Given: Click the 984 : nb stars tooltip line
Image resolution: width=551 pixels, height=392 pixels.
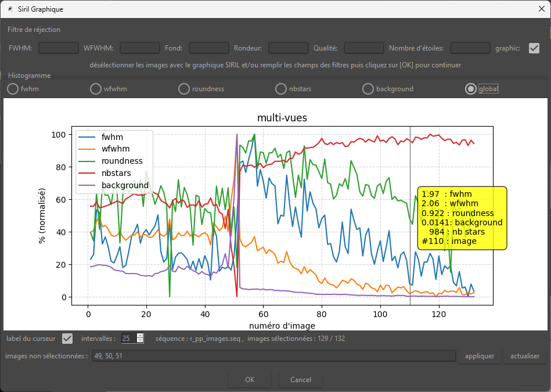Looking at the screenshot, I should point(457,232).
